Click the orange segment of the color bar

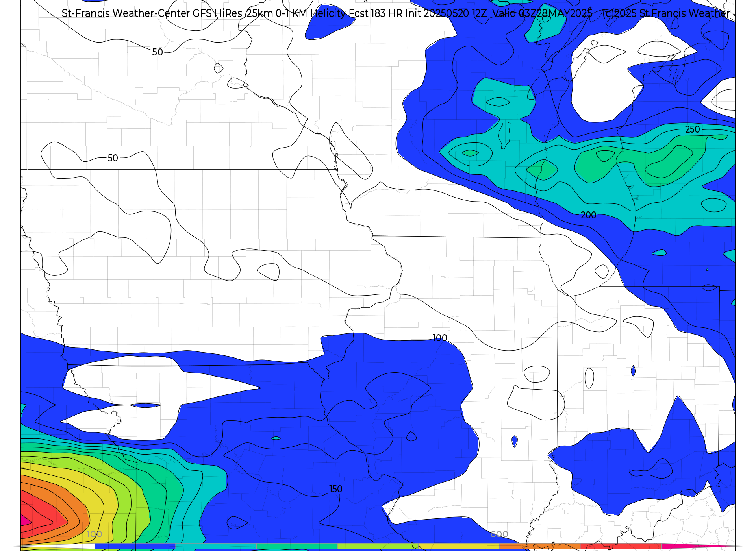(x=540, y=546)
